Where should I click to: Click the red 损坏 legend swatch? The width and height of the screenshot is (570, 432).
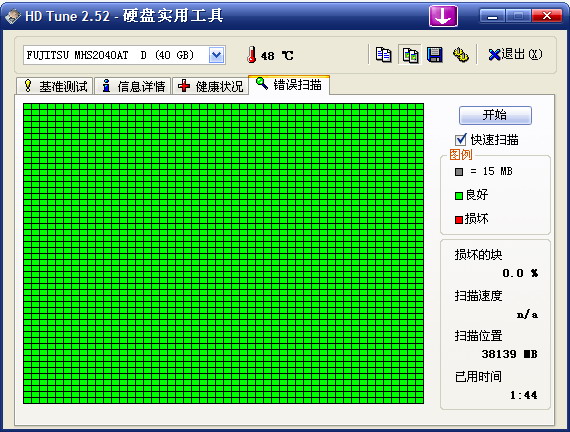pos(459,220)
